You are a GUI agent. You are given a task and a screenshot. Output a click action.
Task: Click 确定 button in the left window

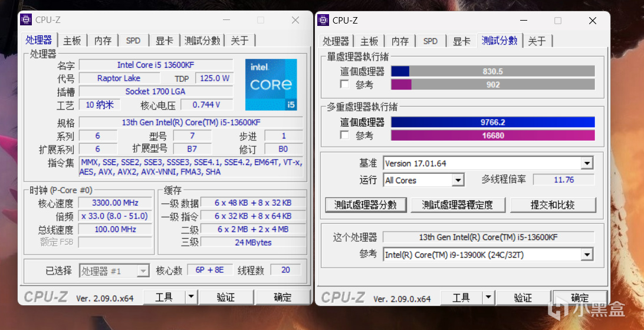tap(282, 297)
